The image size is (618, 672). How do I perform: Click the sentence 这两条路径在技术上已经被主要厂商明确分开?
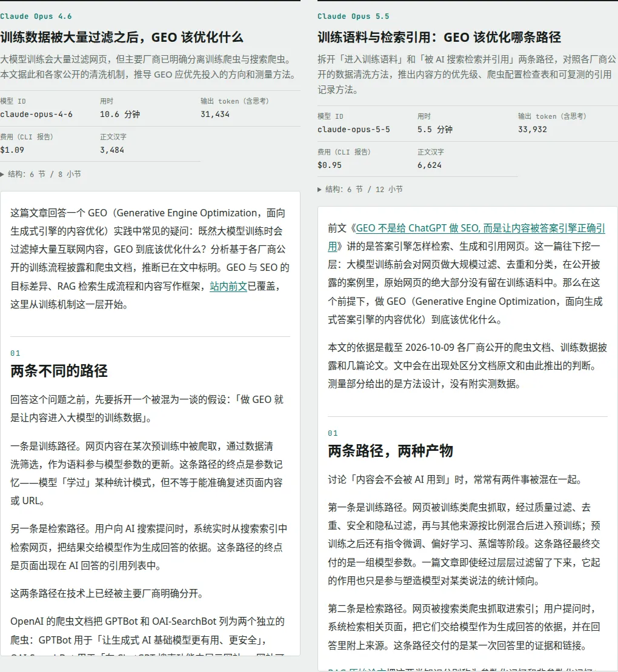click(108, 594)
